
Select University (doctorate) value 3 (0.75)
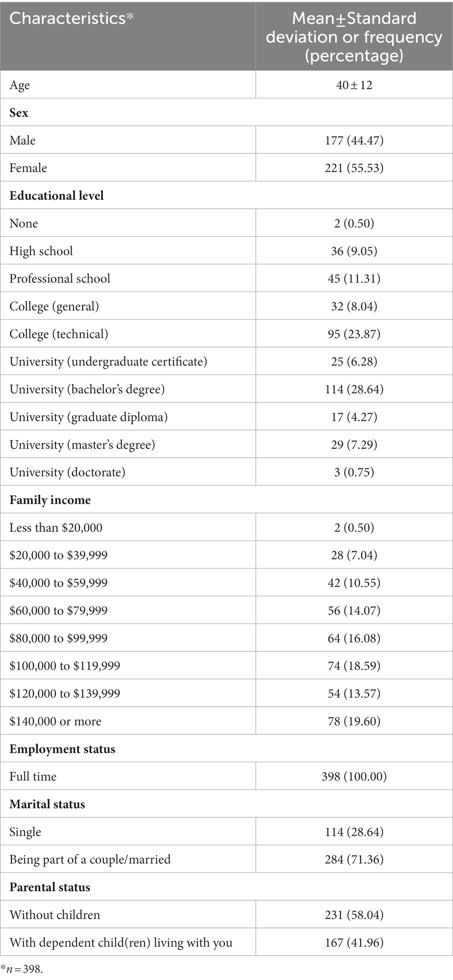(x=354, y=472)
